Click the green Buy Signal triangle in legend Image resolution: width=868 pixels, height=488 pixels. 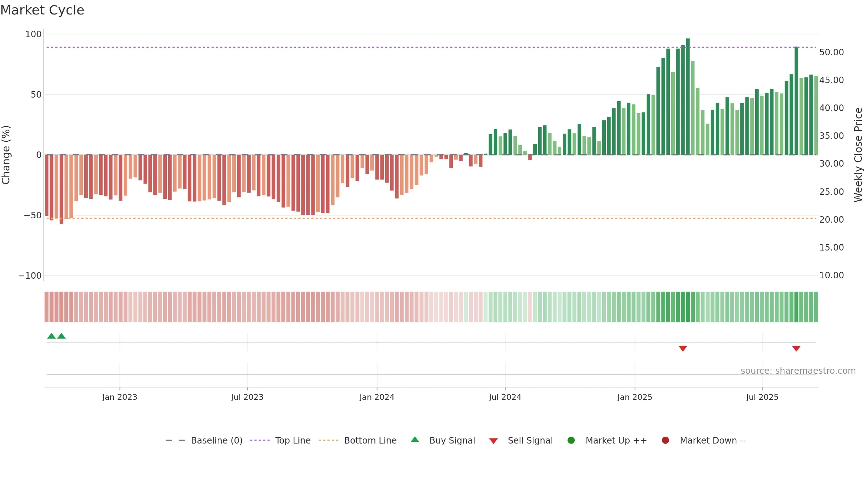[x=415, y=440]
